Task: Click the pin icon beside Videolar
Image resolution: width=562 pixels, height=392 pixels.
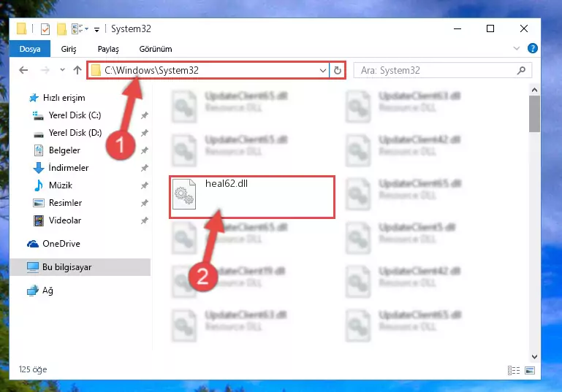Action: 144,220
